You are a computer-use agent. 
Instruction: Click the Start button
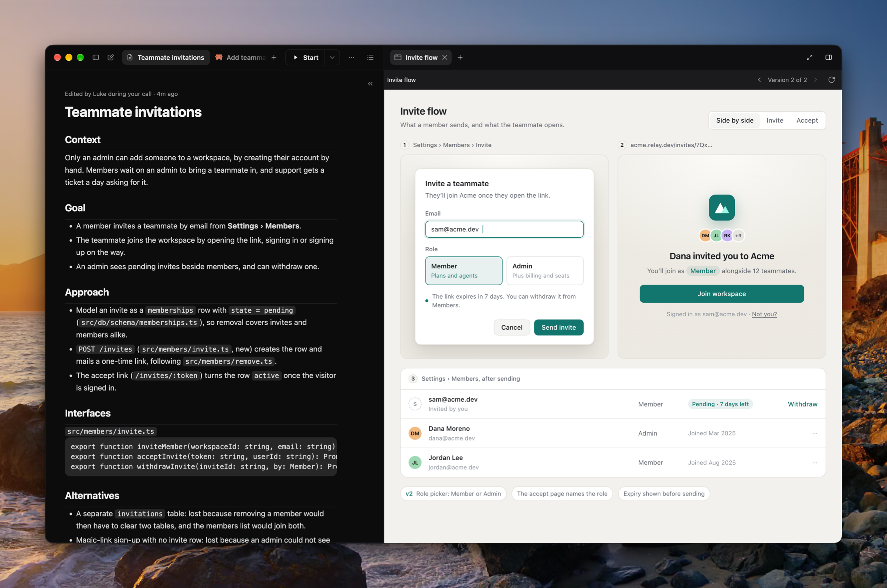pos(306,57)
